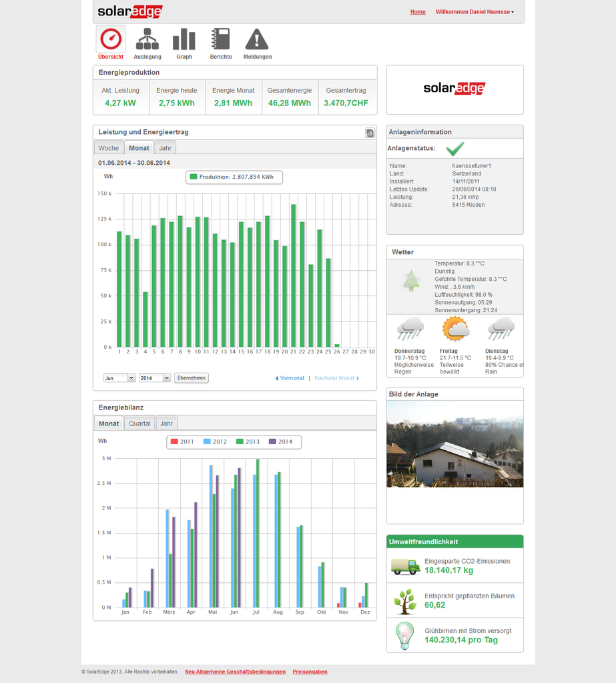Switch to the Woche tab

[x=108, y=148]
